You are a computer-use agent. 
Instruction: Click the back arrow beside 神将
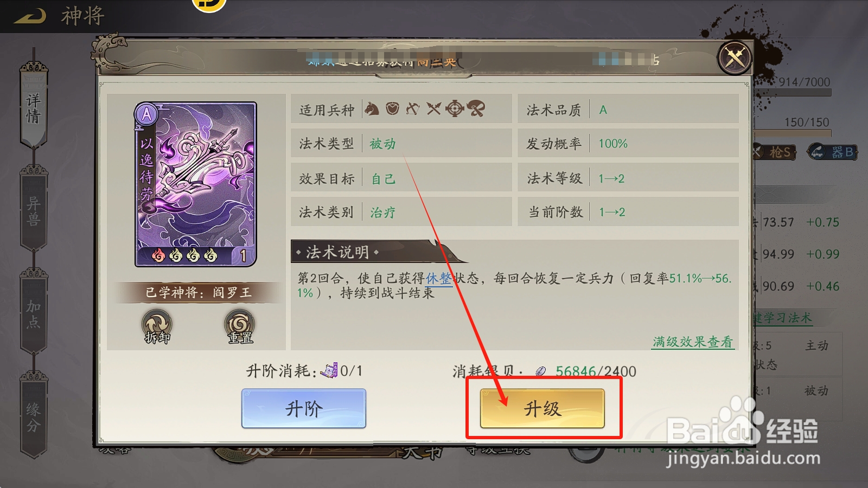(x=30, y=16)
